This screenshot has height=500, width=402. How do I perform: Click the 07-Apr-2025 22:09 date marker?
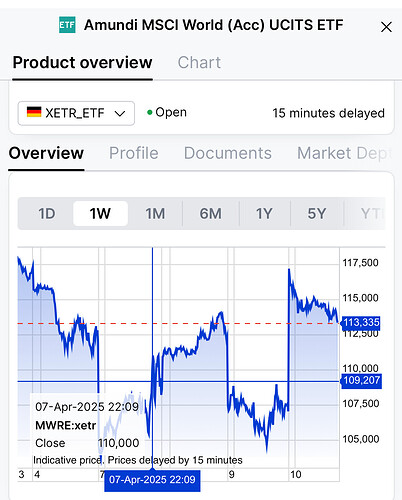[x=152, y=480]
